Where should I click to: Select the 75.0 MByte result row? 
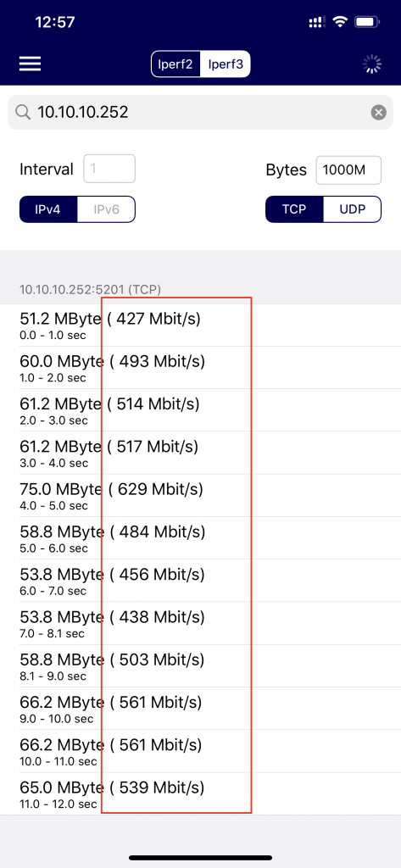coord(200,495)
